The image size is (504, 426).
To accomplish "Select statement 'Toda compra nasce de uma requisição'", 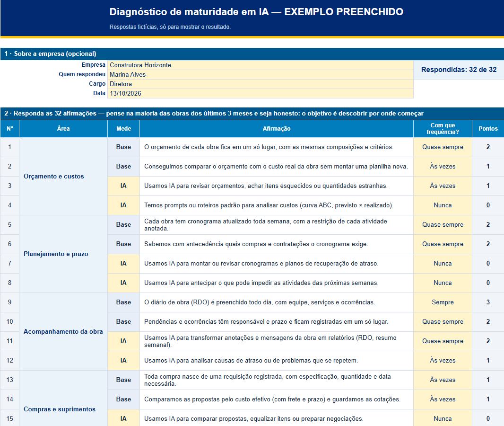I will coord(277,380).
